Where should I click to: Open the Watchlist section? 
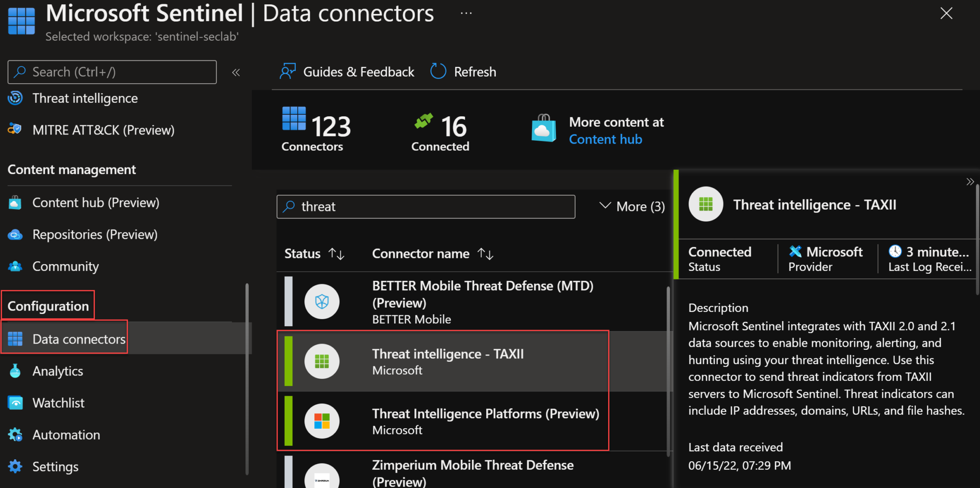[x=58, y=402]
